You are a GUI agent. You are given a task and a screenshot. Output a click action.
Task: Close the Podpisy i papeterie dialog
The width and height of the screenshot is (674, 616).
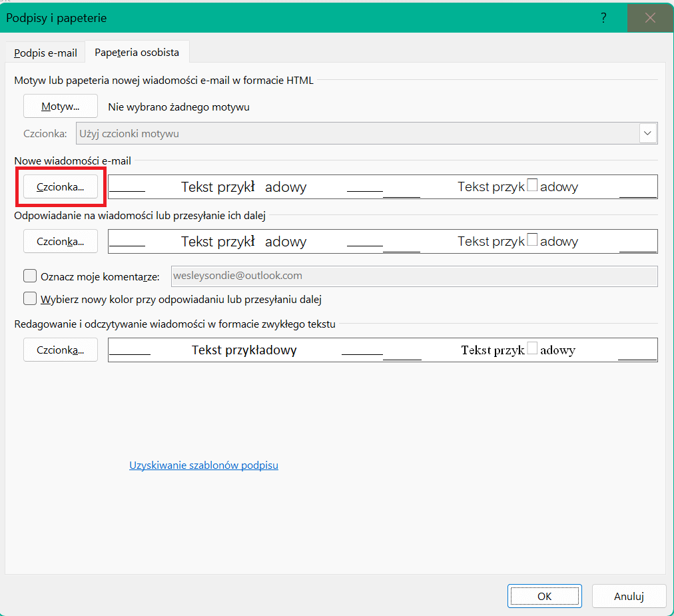(650, 18)
